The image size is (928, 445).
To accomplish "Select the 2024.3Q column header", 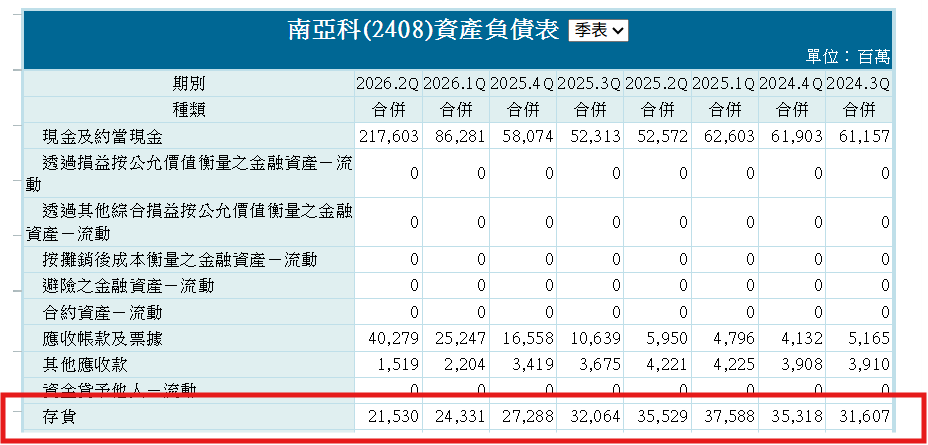I will [x=859, y=84].
